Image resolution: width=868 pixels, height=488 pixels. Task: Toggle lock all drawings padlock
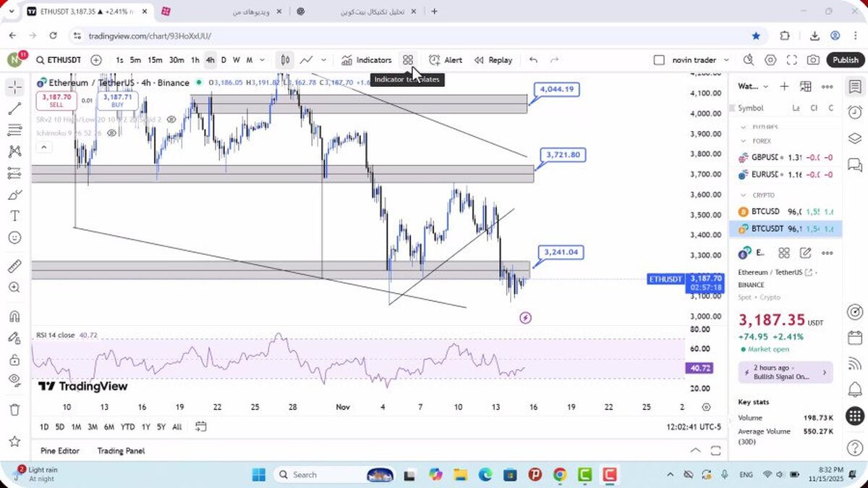[x=14, y=359]
